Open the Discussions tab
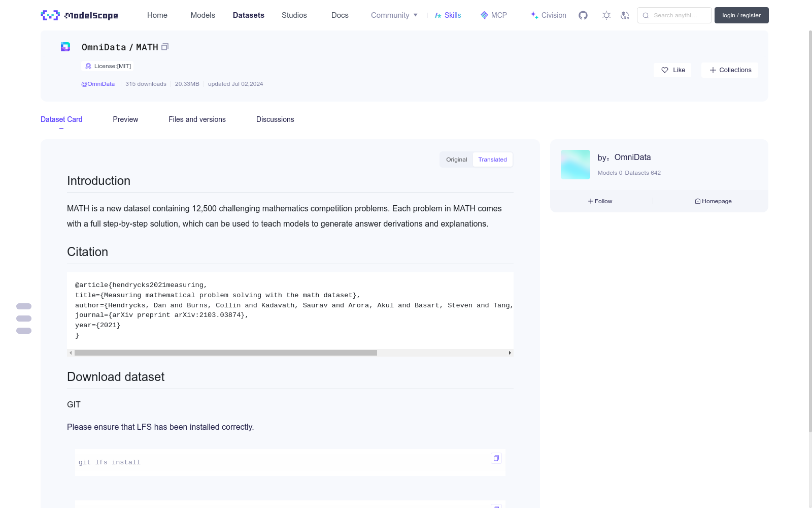The image size is (812, 508). 275,119
